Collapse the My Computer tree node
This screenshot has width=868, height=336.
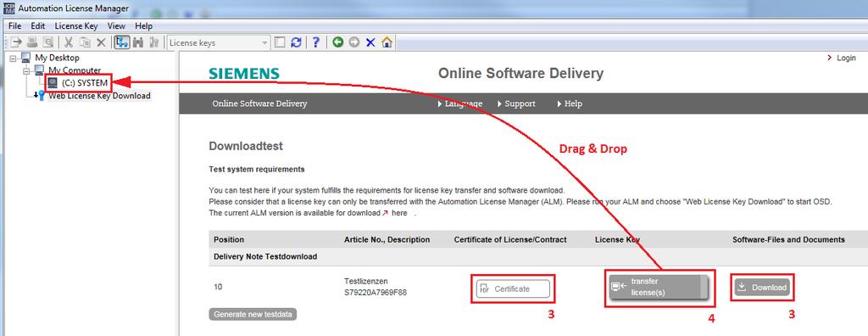pos(26,70)
